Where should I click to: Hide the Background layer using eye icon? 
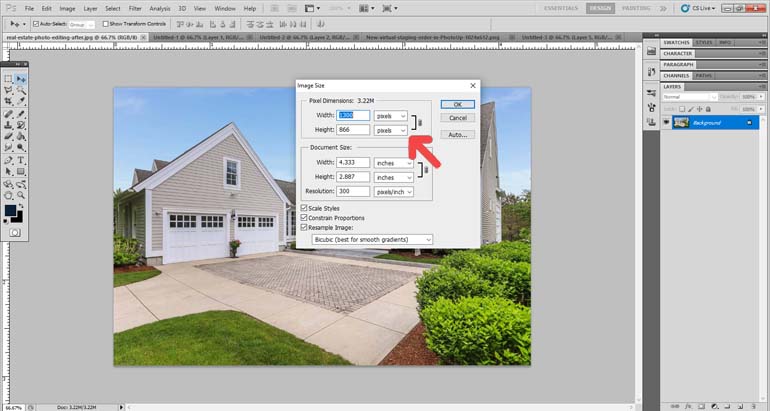point(666,122)
